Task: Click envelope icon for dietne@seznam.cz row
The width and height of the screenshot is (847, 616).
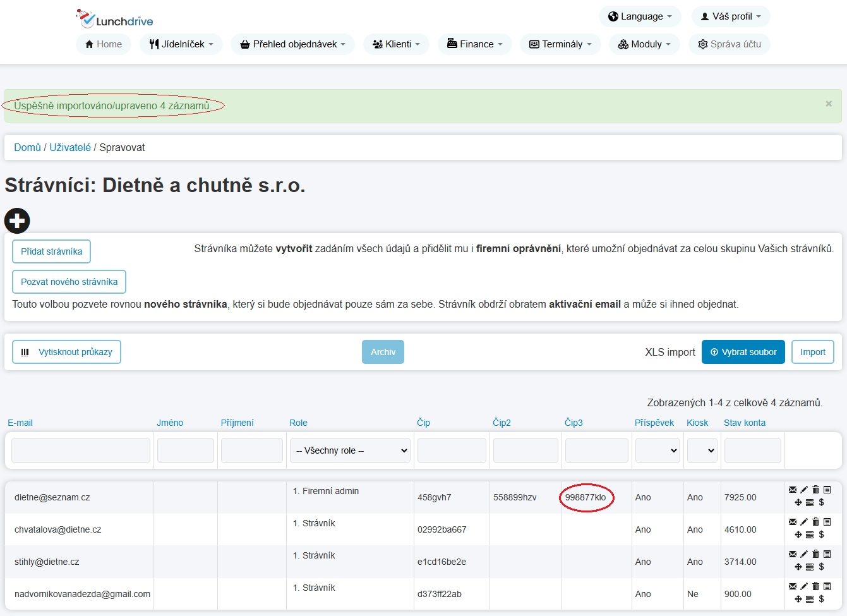Action: (793, 490)
